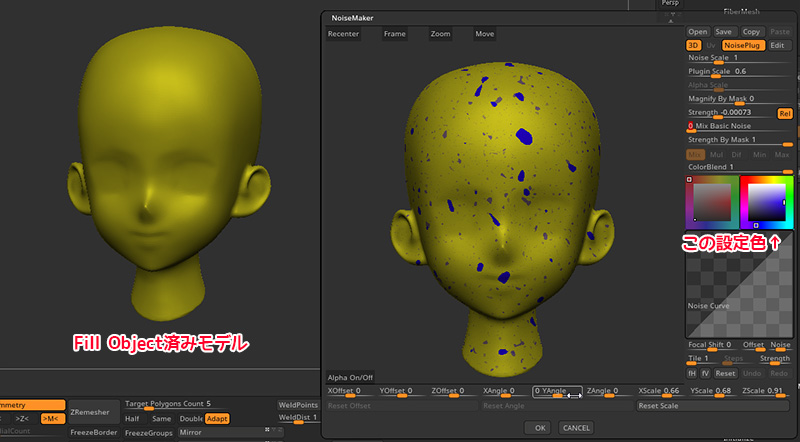Viewport: 800px width, 442px height.
Task: Click Reset Scale button
Action: tap(713, 406)
